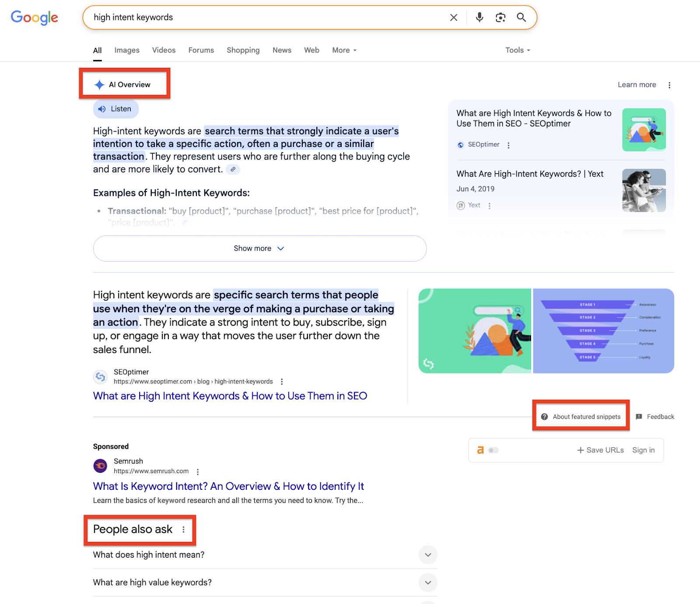Click the Google logo
The image size is (700, 604).
pyautogui.click(x=35, y=17)
